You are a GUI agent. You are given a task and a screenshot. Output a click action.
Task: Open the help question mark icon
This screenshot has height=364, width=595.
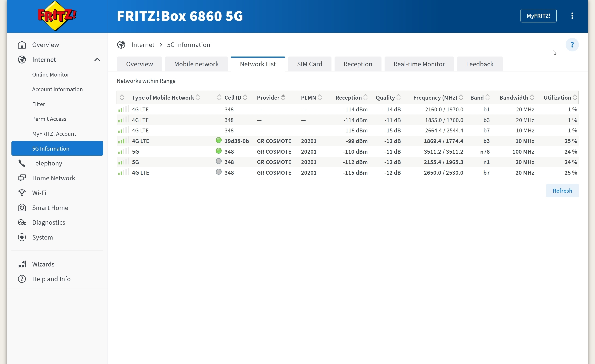[572, 45]
